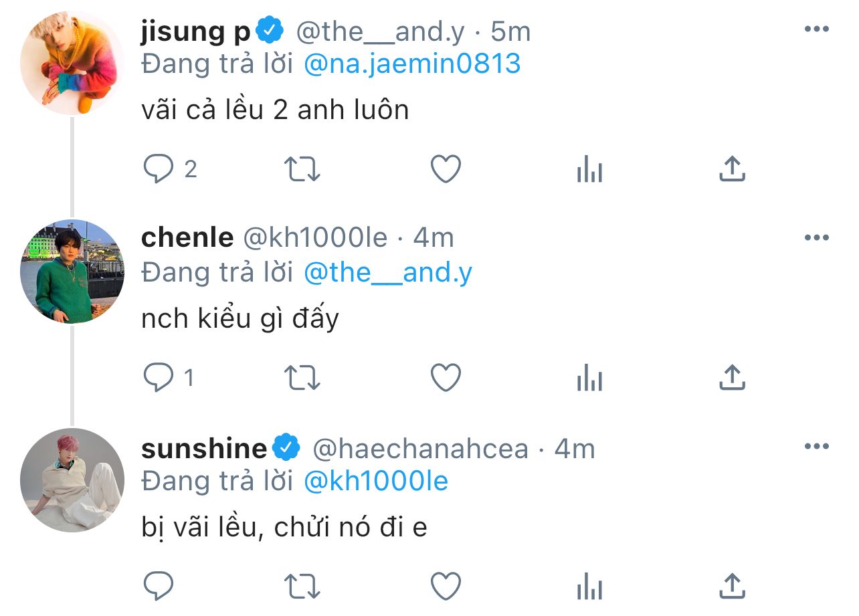Reply to chenle's tweet
This screenshot has width=859, height=616.
pos(159,378)
